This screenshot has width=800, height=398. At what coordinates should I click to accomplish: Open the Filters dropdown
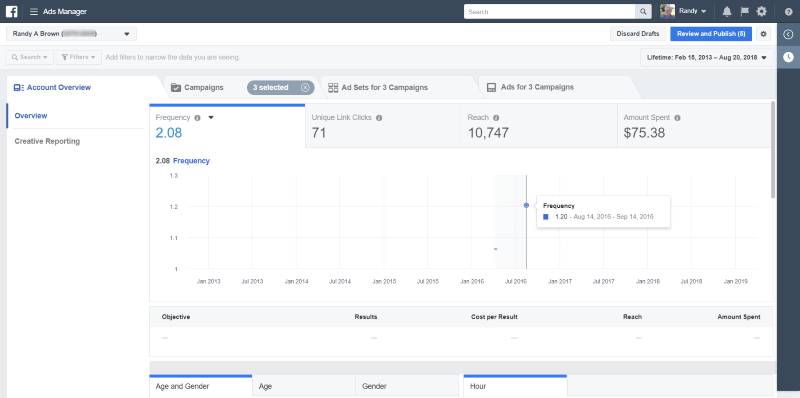tap(79, 57)
